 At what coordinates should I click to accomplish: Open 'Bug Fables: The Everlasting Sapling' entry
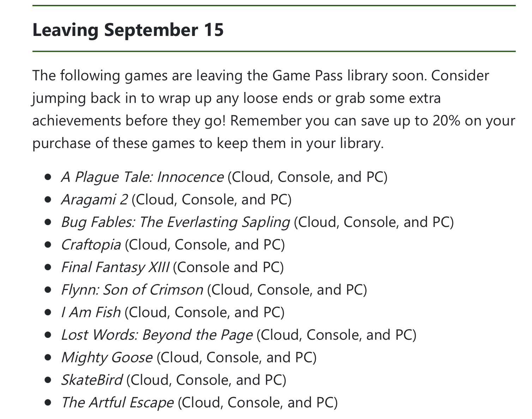point(175,222)
